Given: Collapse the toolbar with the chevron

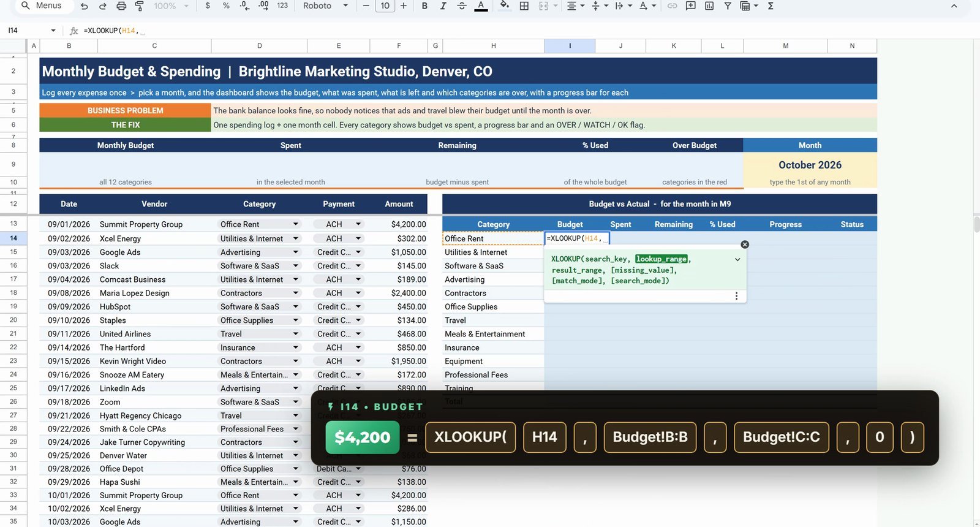Looking at the screenshot, I should 954,6.
